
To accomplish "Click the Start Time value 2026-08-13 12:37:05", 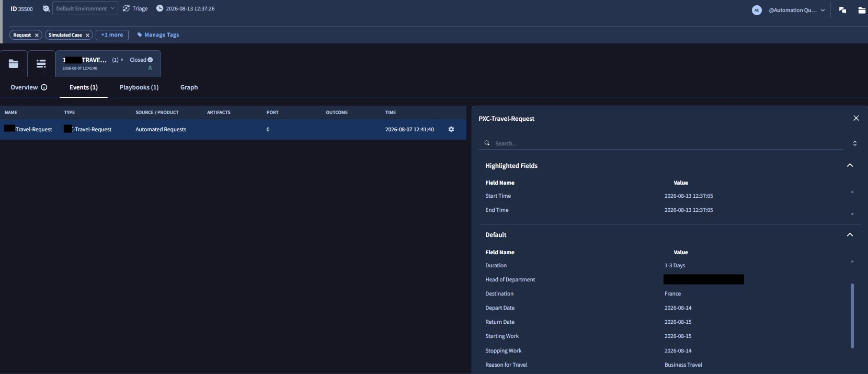I will coord(689,196).
